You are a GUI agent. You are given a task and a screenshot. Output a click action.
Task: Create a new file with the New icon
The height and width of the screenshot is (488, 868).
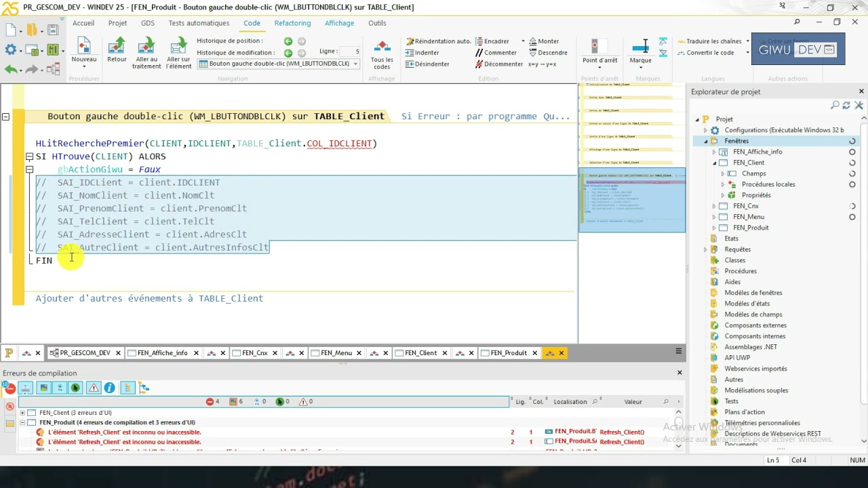10,30
